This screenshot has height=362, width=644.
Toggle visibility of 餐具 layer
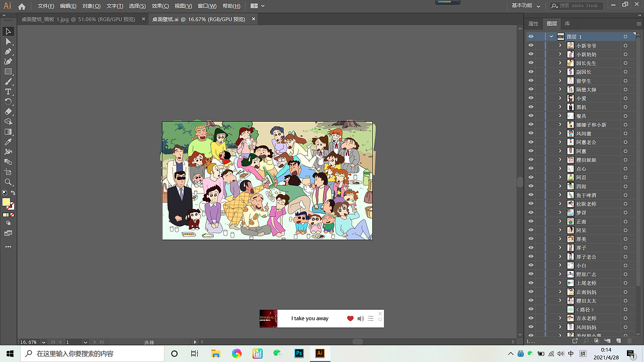tap(531, 116)
